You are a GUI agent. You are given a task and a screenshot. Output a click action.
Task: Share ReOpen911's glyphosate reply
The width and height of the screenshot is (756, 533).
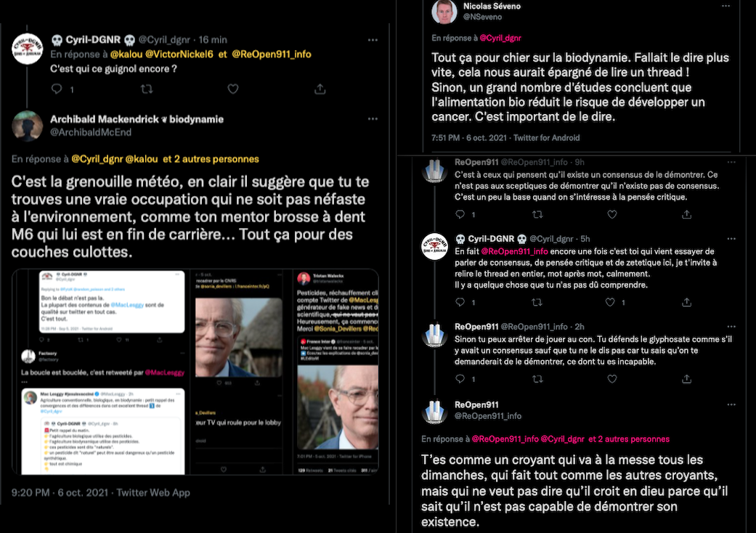686,379
